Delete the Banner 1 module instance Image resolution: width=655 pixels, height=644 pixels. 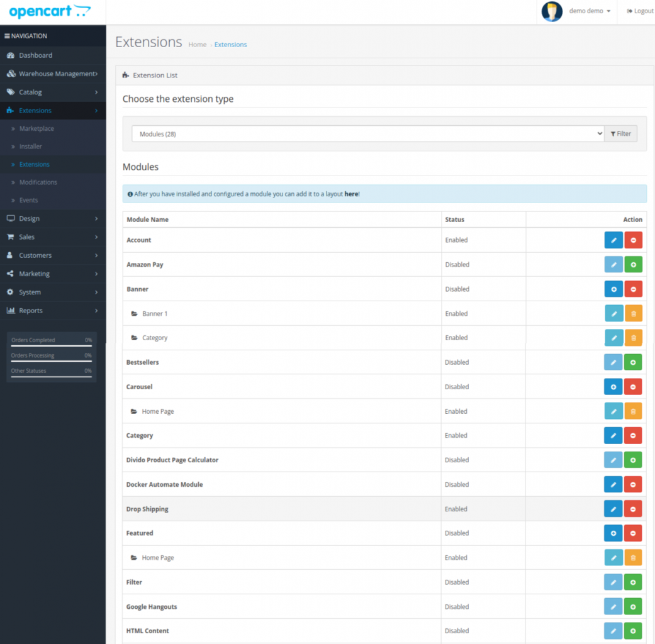pos(633,313)
